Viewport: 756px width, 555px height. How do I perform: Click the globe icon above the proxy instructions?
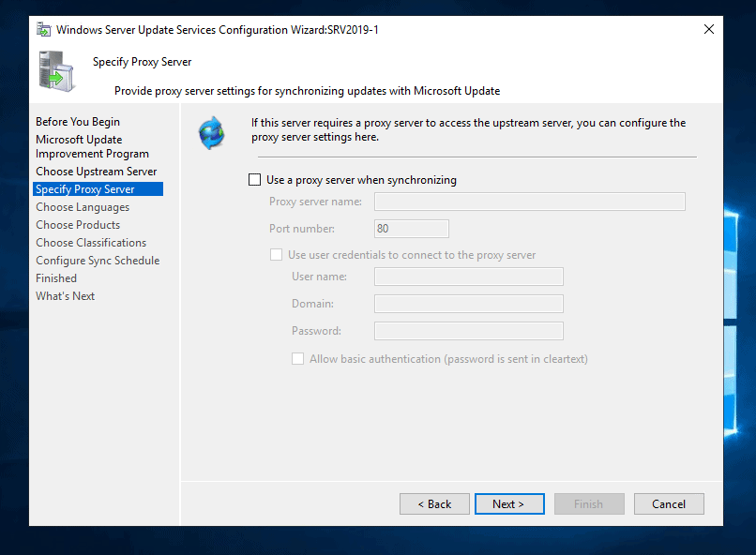[x=211, y=132]
